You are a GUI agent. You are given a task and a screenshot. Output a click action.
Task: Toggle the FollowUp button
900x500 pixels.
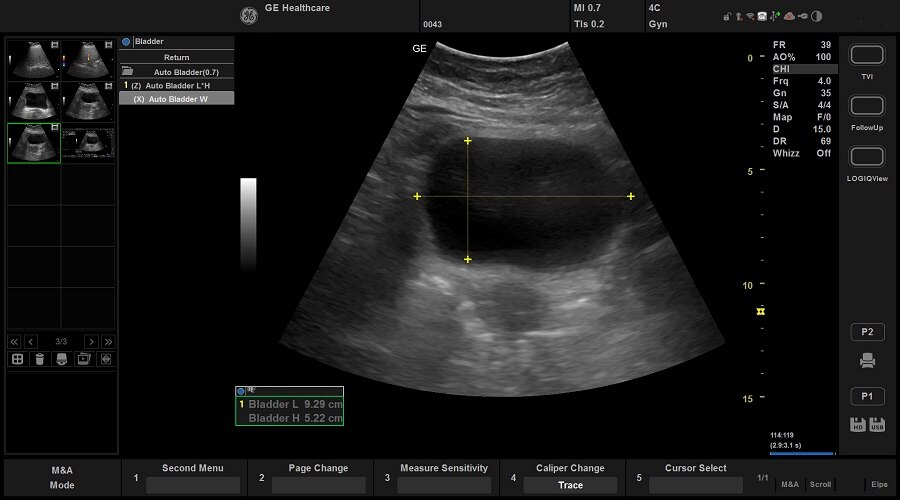(867, 106)
